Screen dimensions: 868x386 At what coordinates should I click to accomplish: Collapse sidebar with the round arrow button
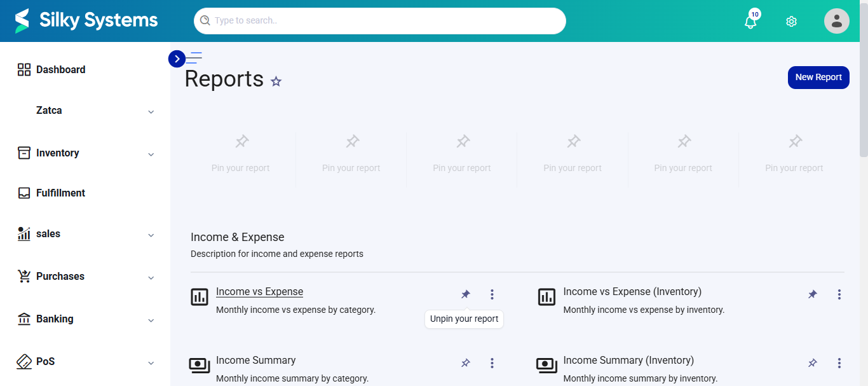[x=177, y=59]
